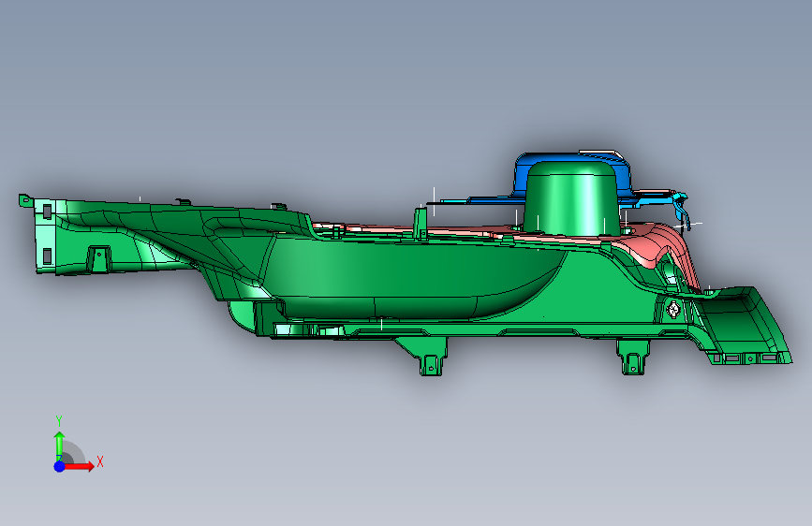The height and width of the screenshot is (526, 812).
Task: Select the hook tab at far left top corner
Action: coord(25,200)
